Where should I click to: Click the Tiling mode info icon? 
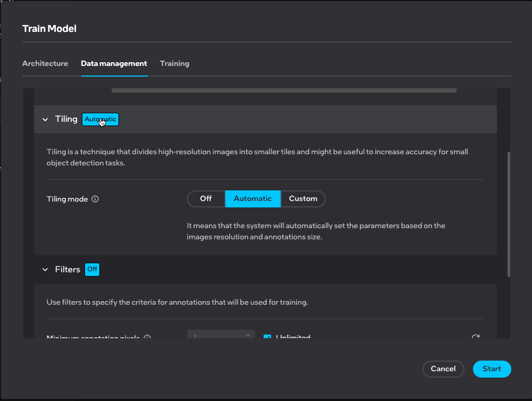pos(95,199)
